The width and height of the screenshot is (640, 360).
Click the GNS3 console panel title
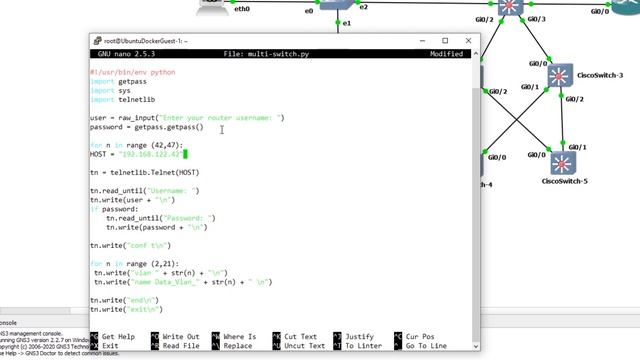coord(8,323)
